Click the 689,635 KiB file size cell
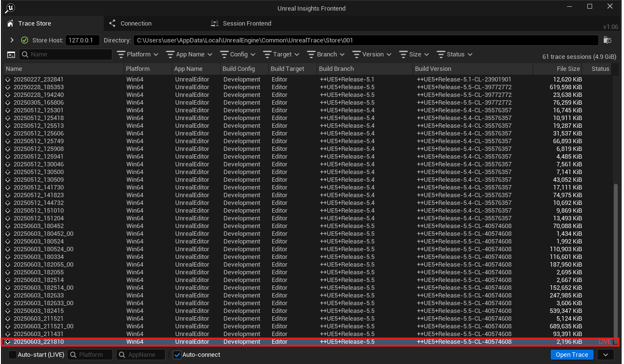The height and width of the screenshot is (364, 624). [x=566, y=326]
